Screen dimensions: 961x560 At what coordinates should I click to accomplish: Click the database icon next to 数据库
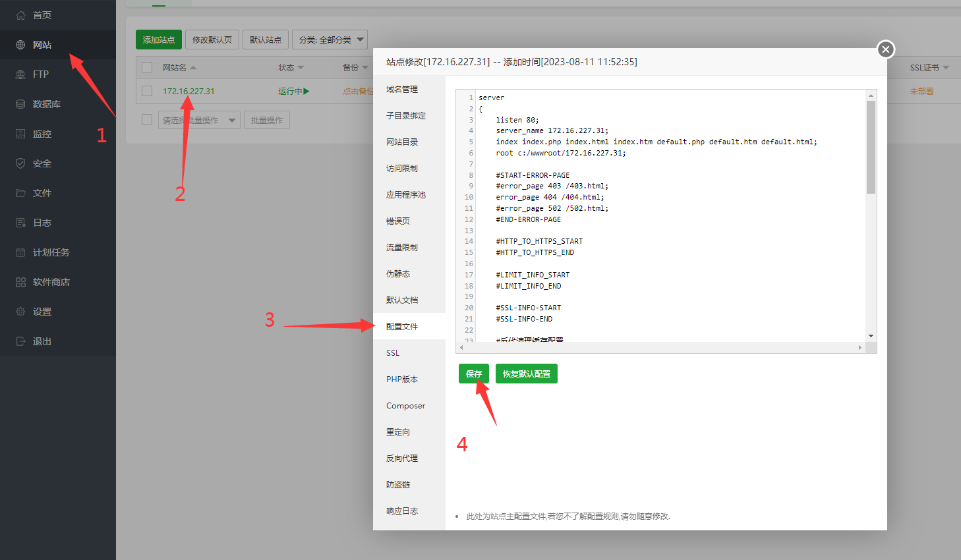tap(20, 104)
